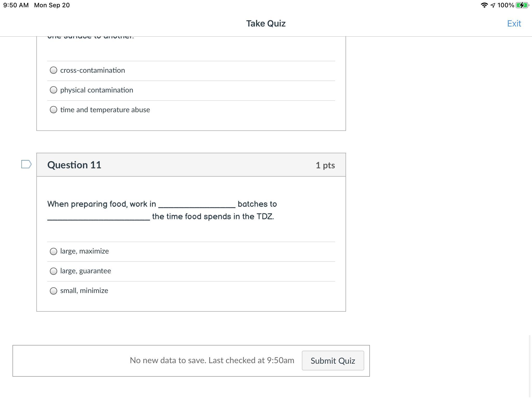Mark "small, minimize" as the answer

coord(54,291)
